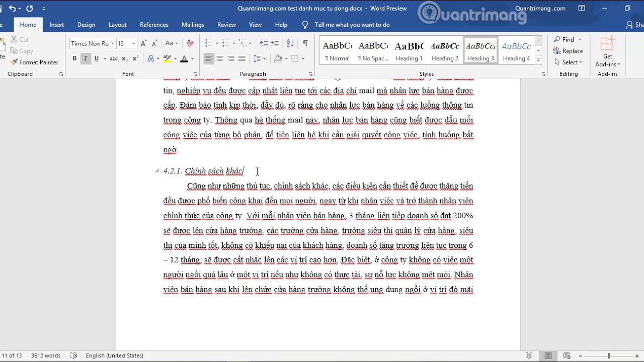Open the highlight color dropdown arrow

175,59
